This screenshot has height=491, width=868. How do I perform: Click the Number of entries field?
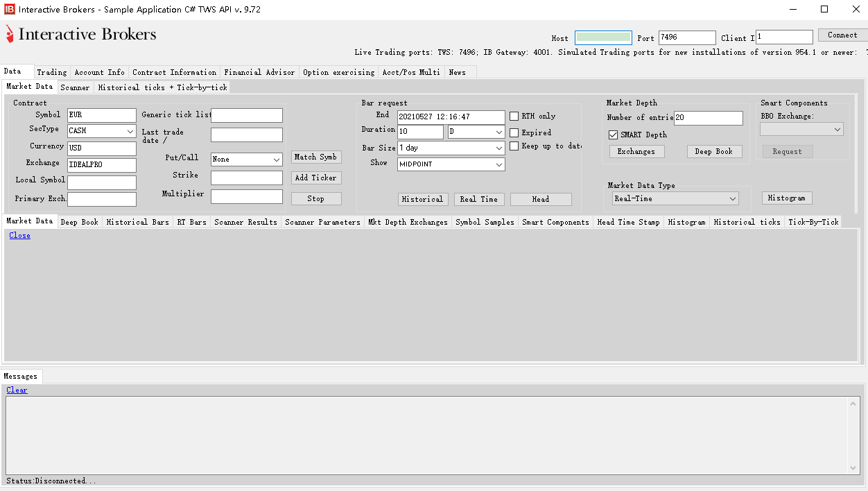[709, 118]
